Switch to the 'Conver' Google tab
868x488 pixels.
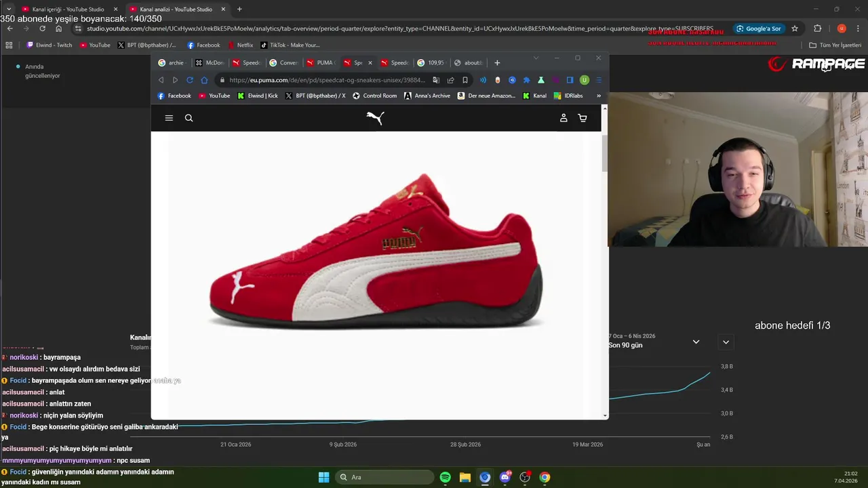point(284,62)
